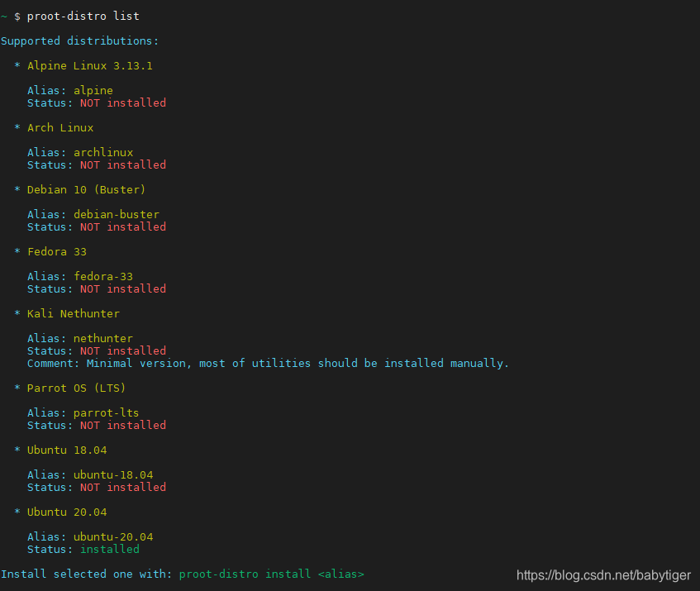This screenshot has width=700, height=591.
Task: Click the green 'Status: installed' line
Action: point(83,550)
